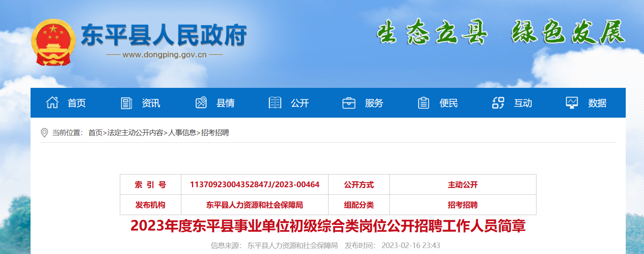Click the 公开 open book icon
This screenshot has width=644, height=254.
point(275,103)
